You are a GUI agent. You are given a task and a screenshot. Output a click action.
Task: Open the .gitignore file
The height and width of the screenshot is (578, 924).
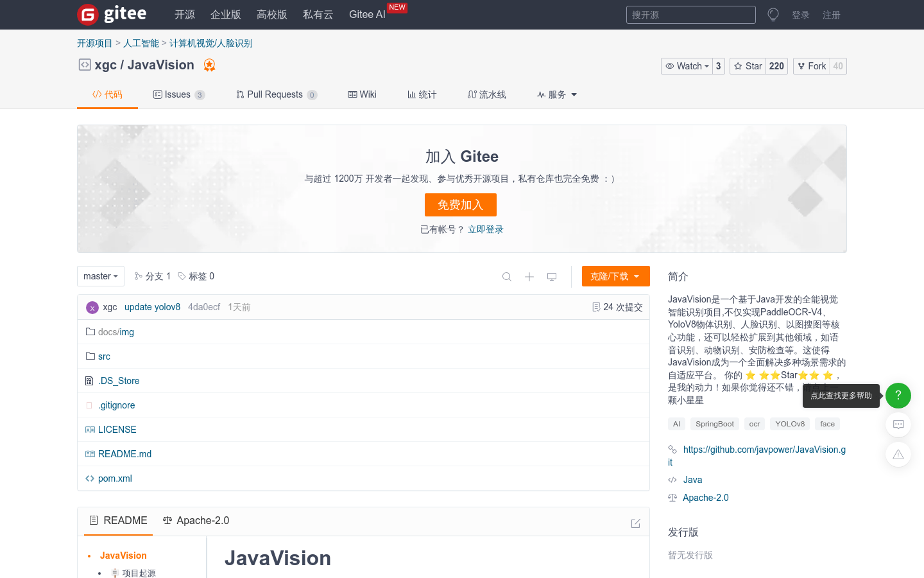coord(117,405)
